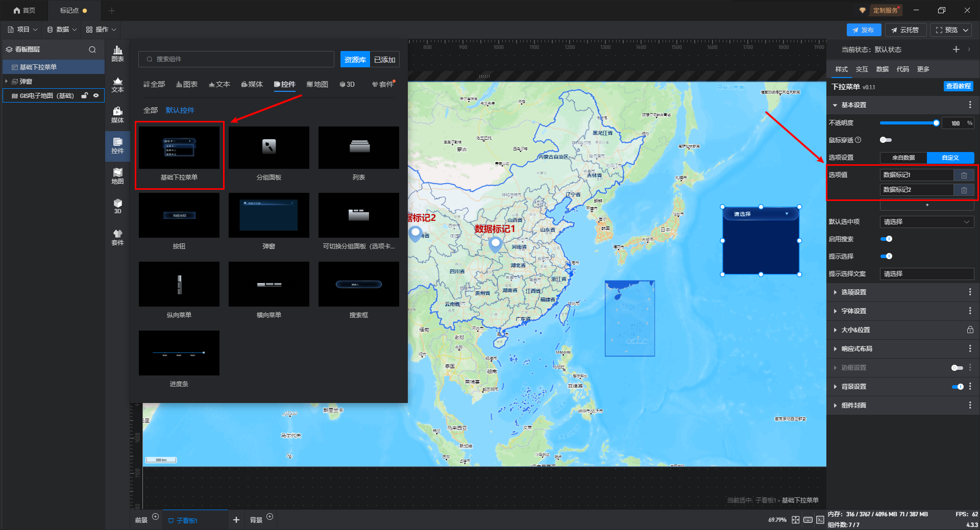Toggle 提示选择 switch
980x530 pixels.
[886, 256]
